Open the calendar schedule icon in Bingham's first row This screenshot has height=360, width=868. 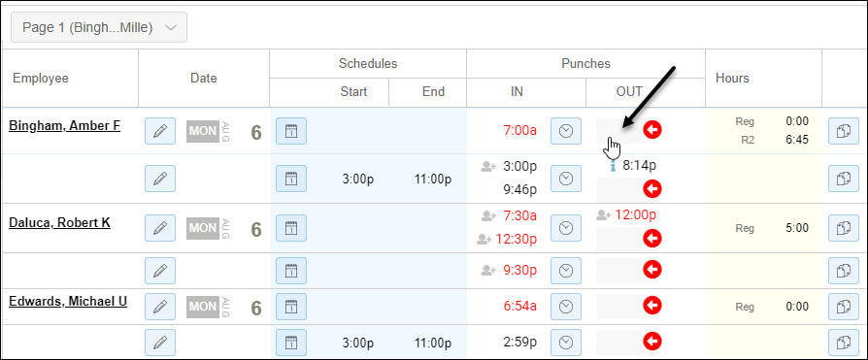pos(291,131)
